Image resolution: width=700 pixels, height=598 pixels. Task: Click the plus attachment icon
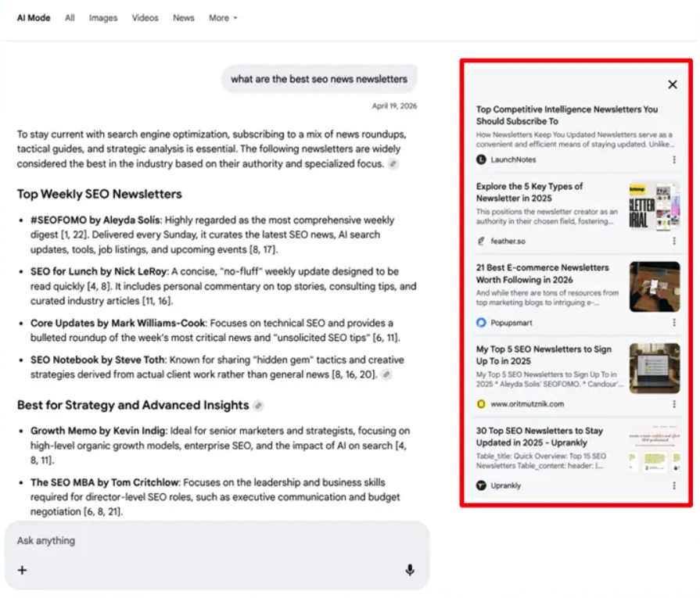23,570
